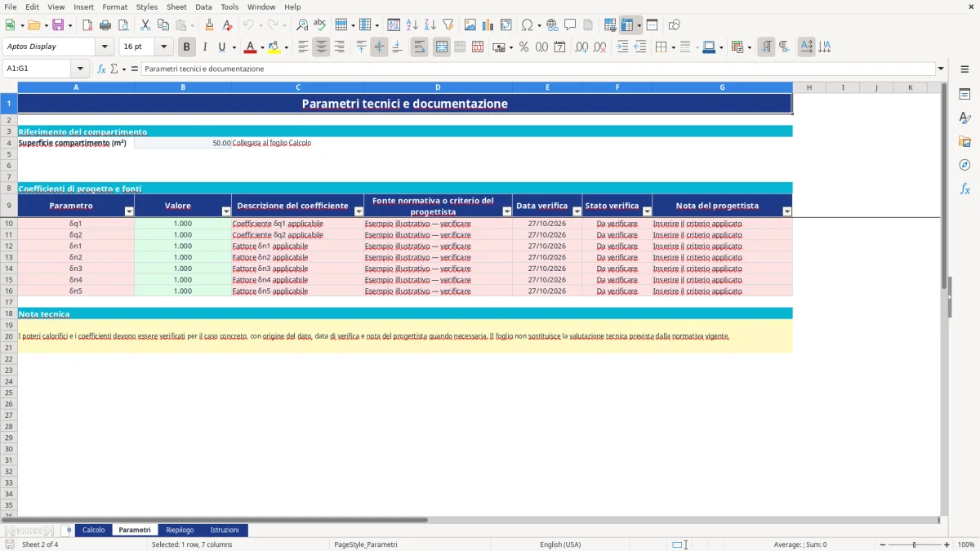Screen dimensions: 980x551
Task: Run the Spelling check icon
Action: point(319,25)
